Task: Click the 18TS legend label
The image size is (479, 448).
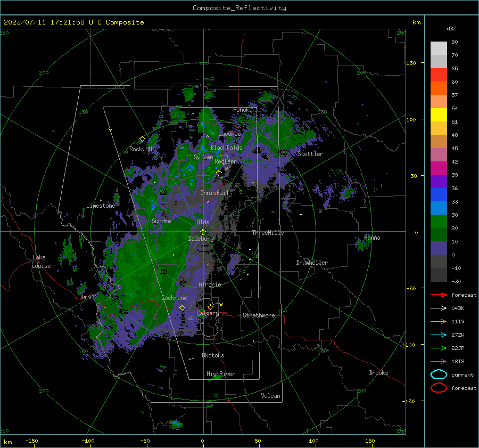Action: [x=458, y=362]
